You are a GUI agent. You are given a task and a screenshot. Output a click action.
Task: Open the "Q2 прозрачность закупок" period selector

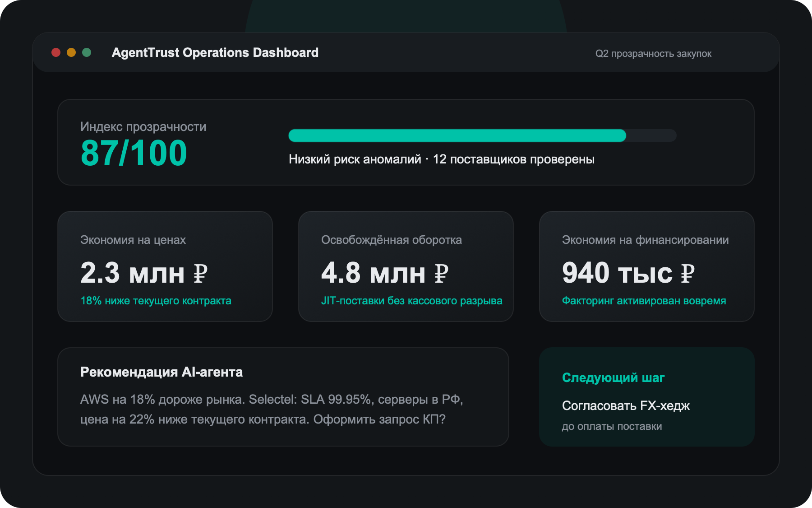[654, 54]
